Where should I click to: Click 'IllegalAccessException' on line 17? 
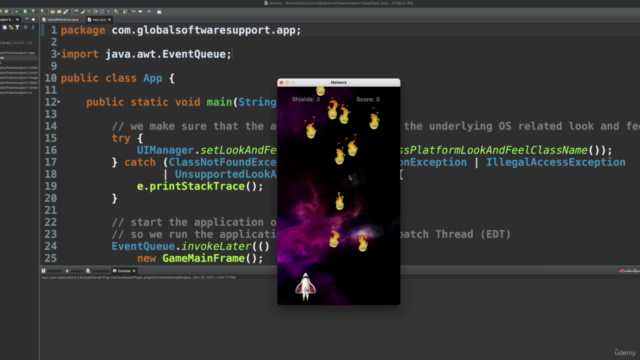pyautogui.click(x=556, y=162)
